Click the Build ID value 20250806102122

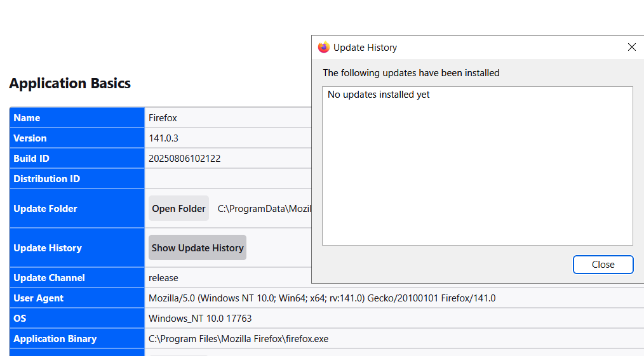(x=184, y=159)
